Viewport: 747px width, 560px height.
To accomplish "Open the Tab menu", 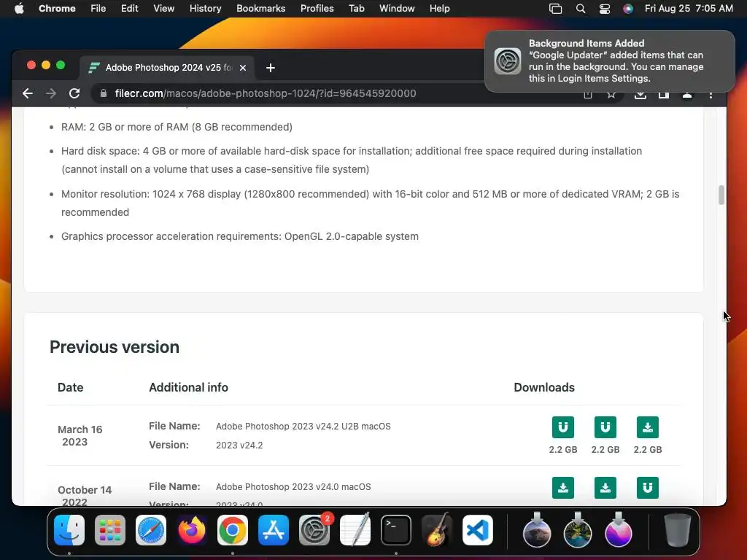I will [x=356, y=8].
